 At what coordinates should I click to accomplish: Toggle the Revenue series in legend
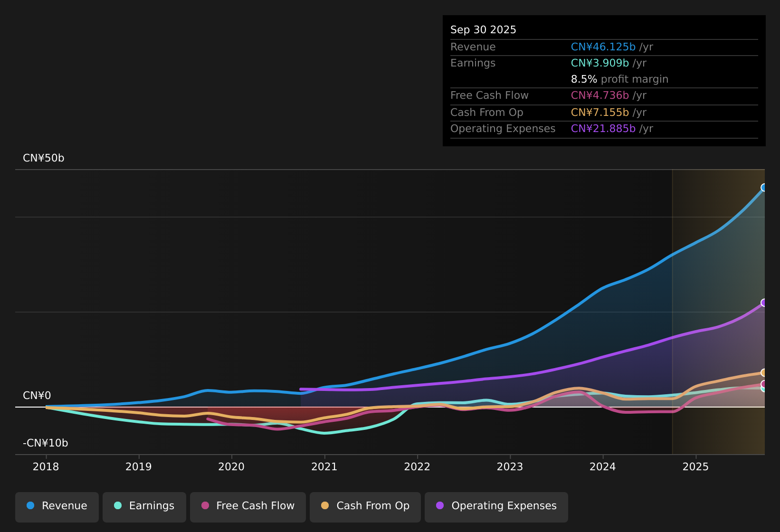57,506
